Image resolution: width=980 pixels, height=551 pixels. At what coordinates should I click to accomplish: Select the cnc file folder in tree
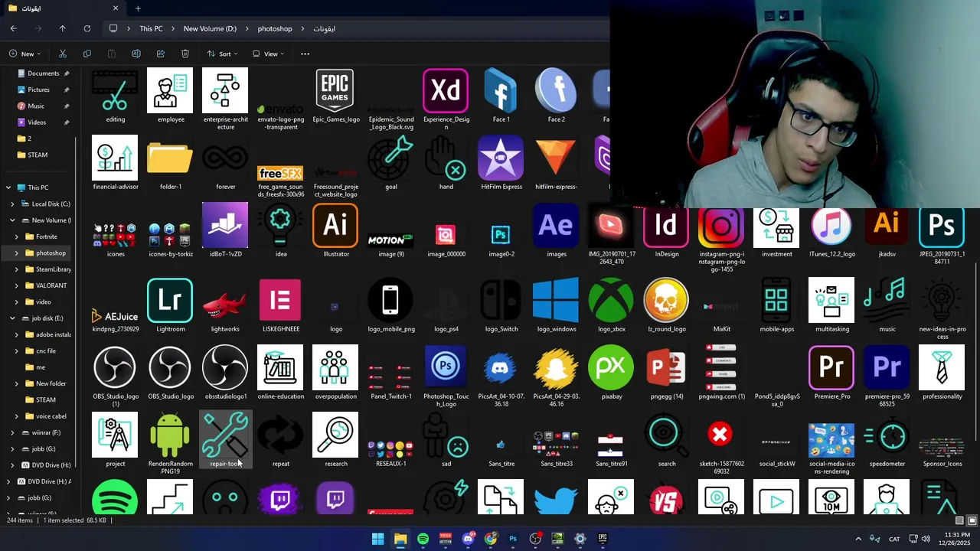coord(41,350)
